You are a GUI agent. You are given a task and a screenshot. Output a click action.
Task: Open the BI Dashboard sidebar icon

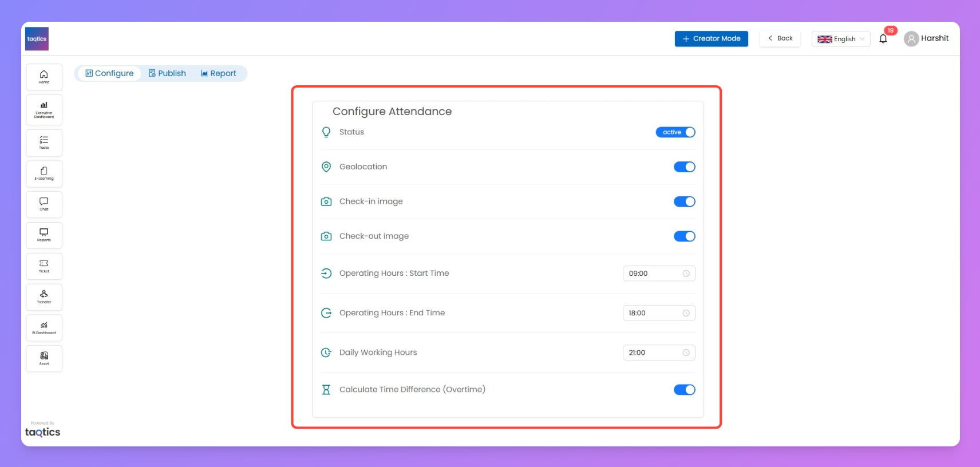44,329
